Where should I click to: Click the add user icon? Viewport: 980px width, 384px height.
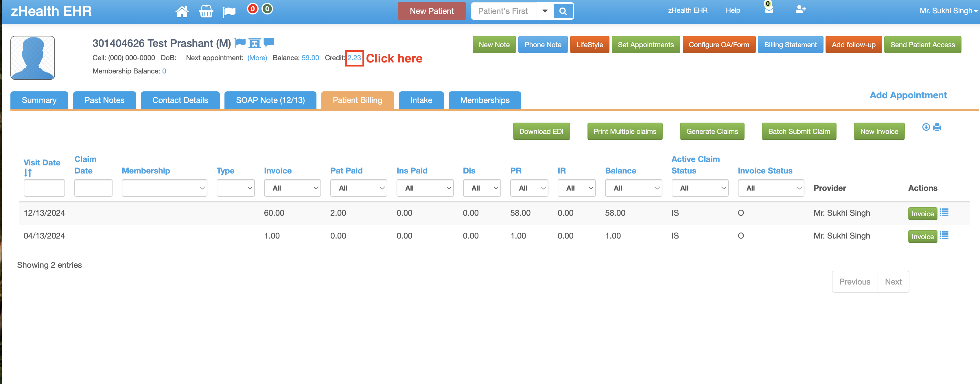[x=800, y=9]
